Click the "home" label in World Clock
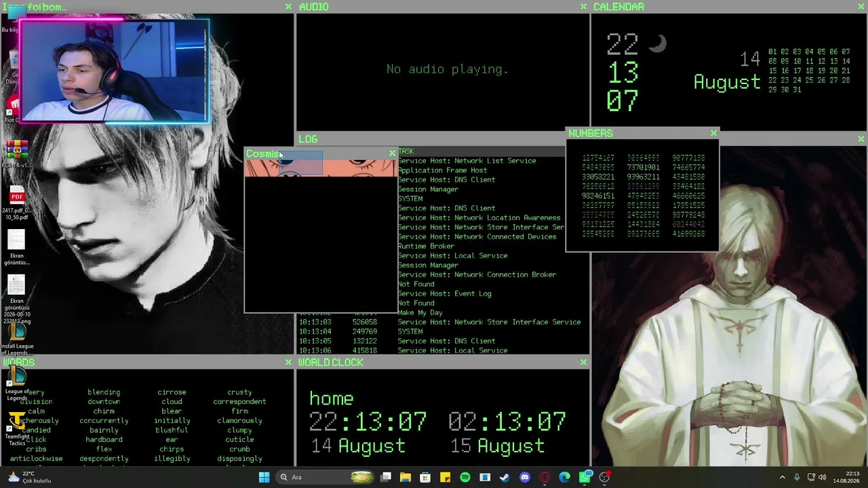This screenshot has height=488, width=868. tap(332, 399)
